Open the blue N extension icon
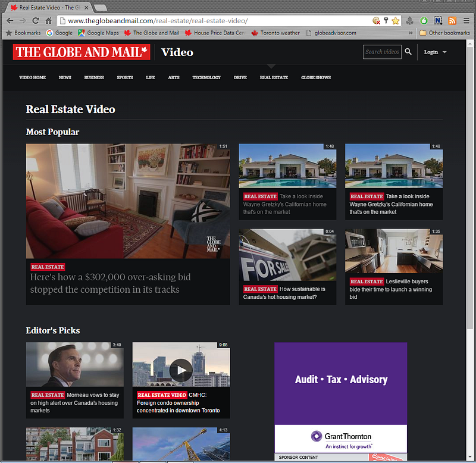 tap(438, 21)
